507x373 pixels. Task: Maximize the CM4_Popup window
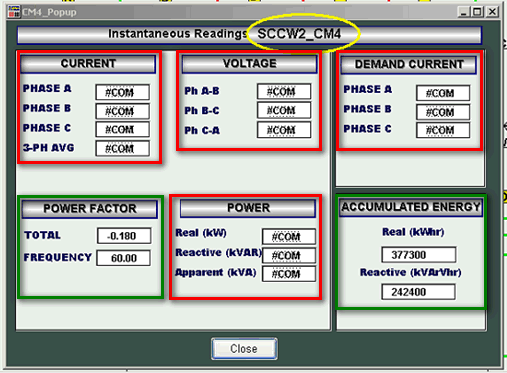[477, 12]
